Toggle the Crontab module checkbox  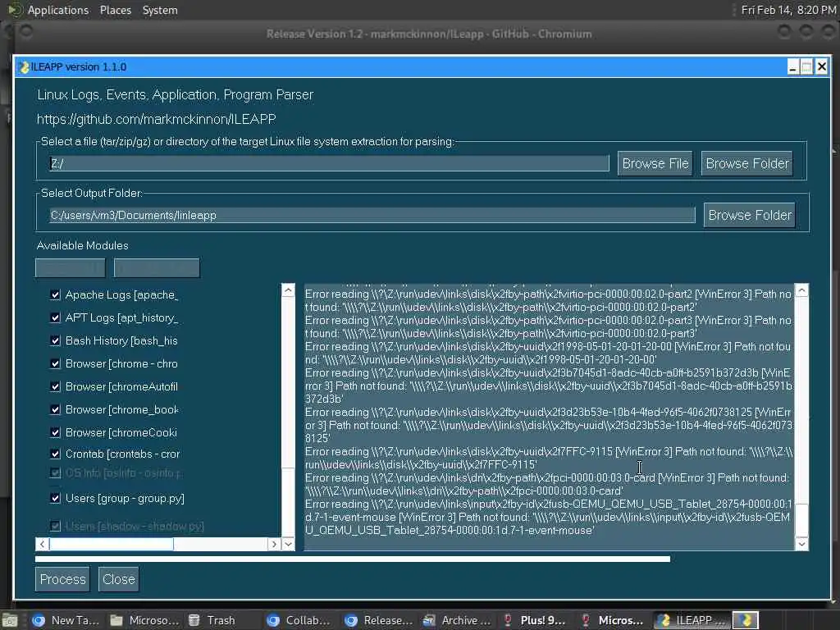[x=55, y=454]
